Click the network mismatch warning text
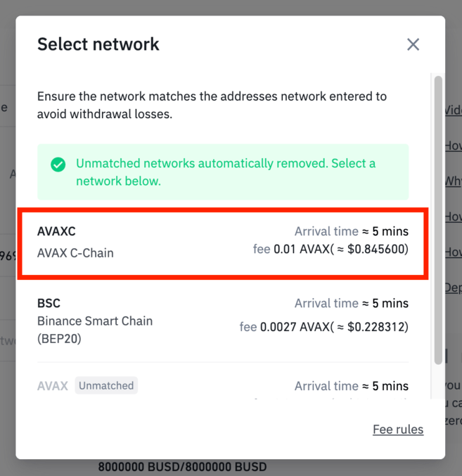Image resolution: width=462 pixels, height=476 pixels. tap(212, 105)
